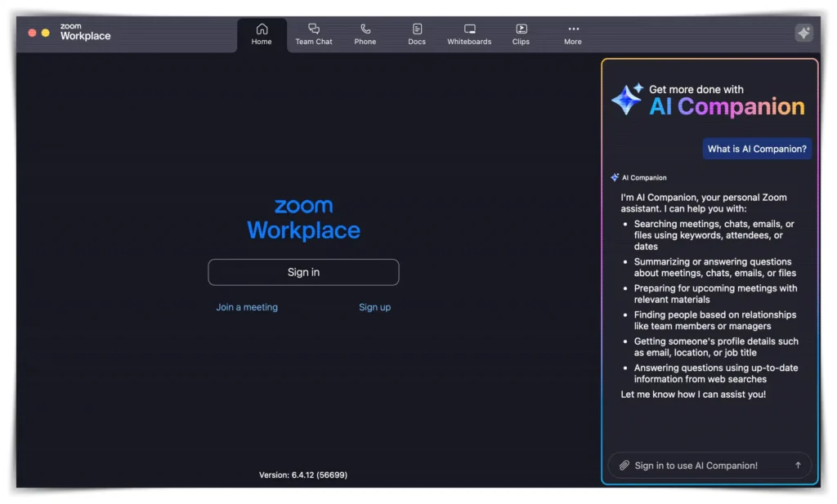Screen dimensions: 837x504
Task: Click the Sign up link
Action: 374,306
